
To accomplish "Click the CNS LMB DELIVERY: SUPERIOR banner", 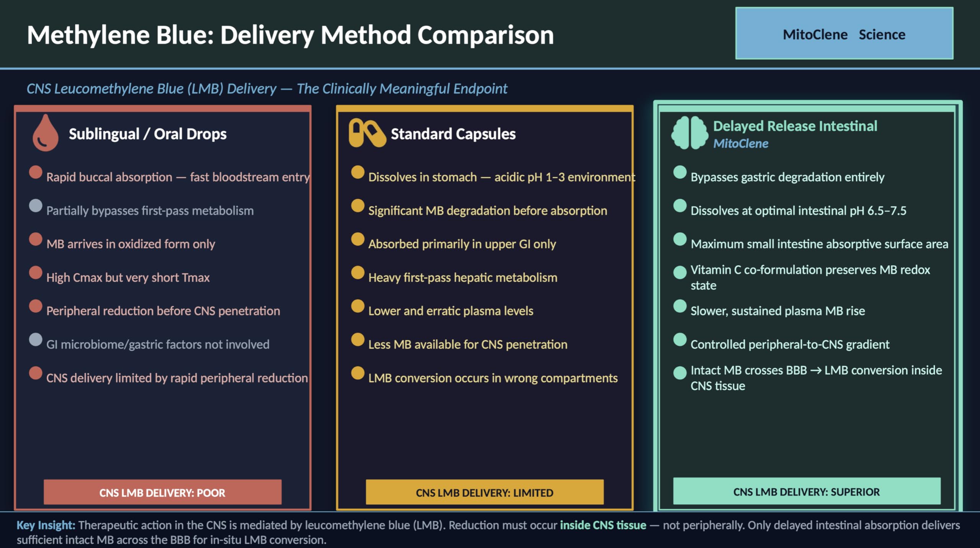I will [807, 491].
